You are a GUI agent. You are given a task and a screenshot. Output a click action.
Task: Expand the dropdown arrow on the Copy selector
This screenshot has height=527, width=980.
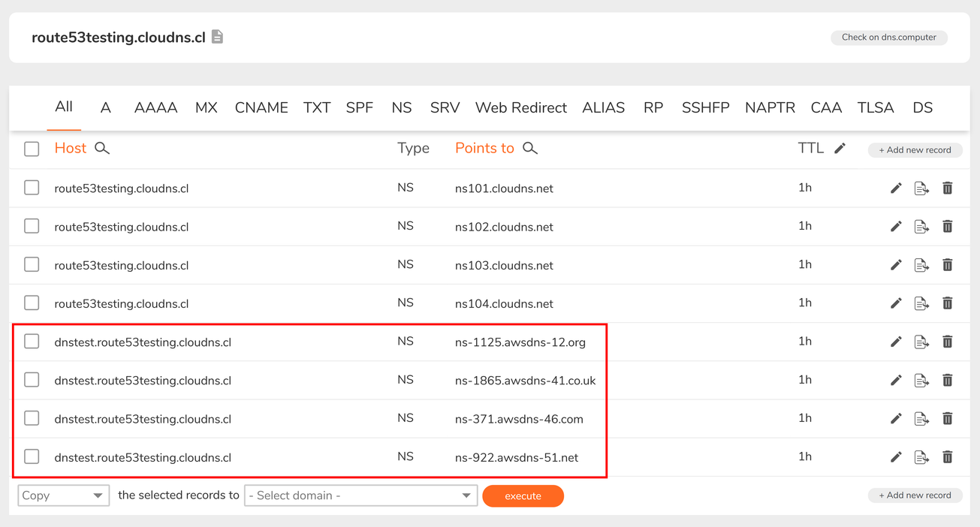pos(98,495)
